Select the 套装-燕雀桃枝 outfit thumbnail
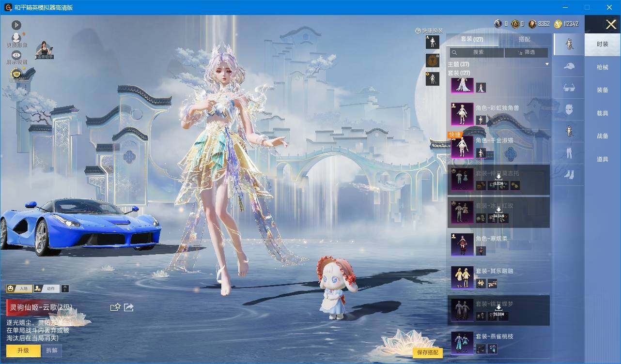 pyautogui.click(x=462, y=343)
